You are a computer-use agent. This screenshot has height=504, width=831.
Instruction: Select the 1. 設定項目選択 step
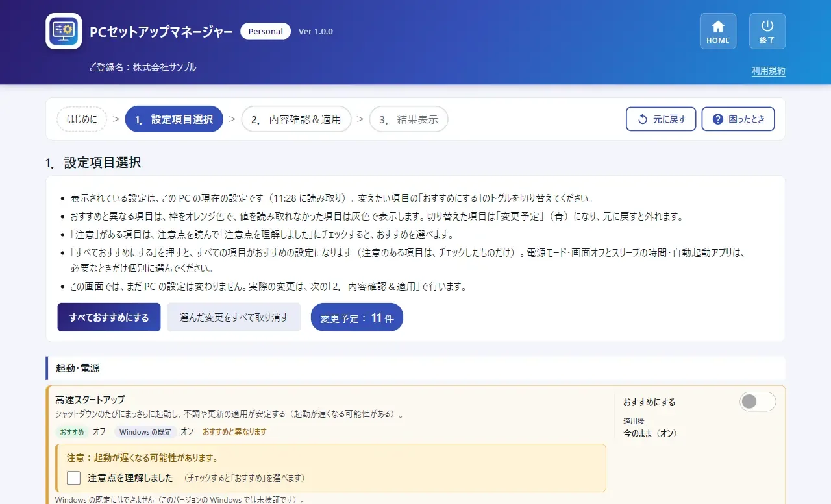pyautogui.click(x=174, y=119)
